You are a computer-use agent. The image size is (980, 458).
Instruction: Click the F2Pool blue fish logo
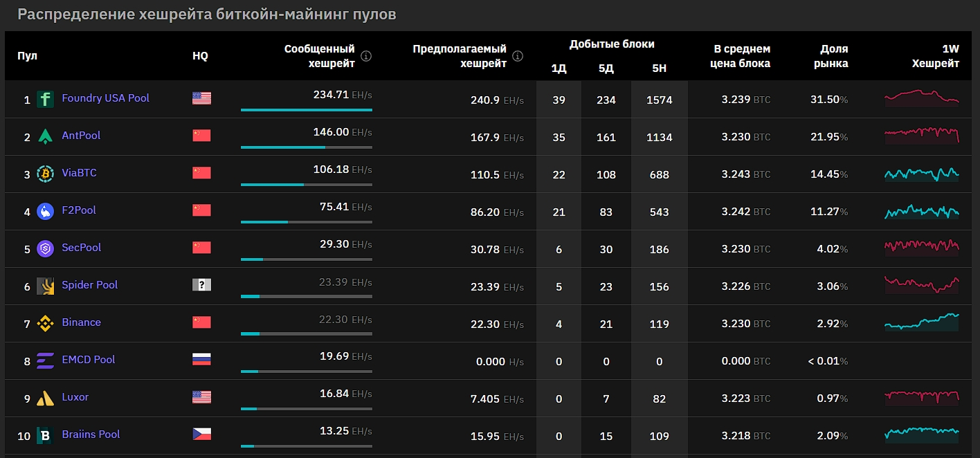click(x=46, y=211)
